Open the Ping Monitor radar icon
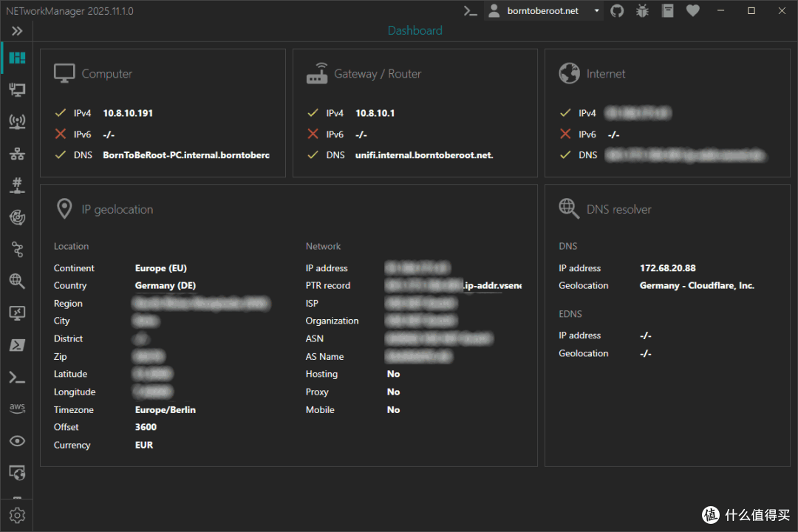This screenshot has width=798, height=532. (x=17, y=217)
